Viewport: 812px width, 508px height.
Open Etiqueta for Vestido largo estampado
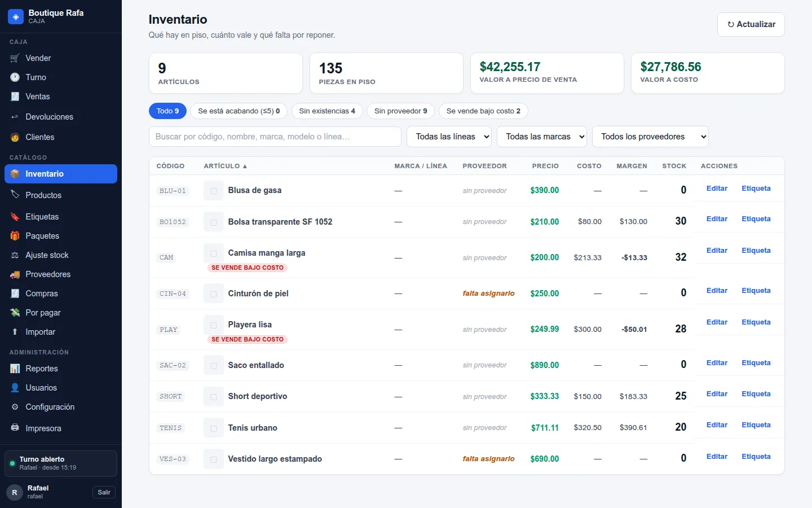point(756,457)
